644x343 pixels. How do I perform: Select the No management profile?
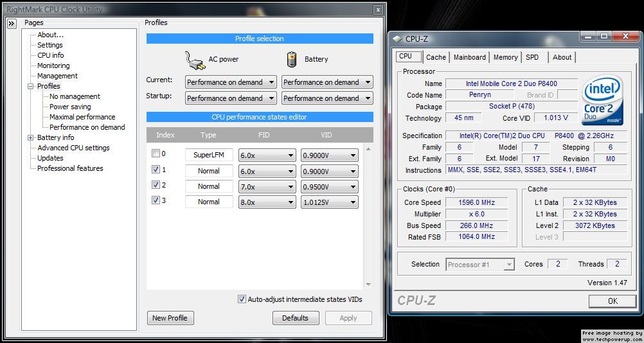(x=75, y=96)
